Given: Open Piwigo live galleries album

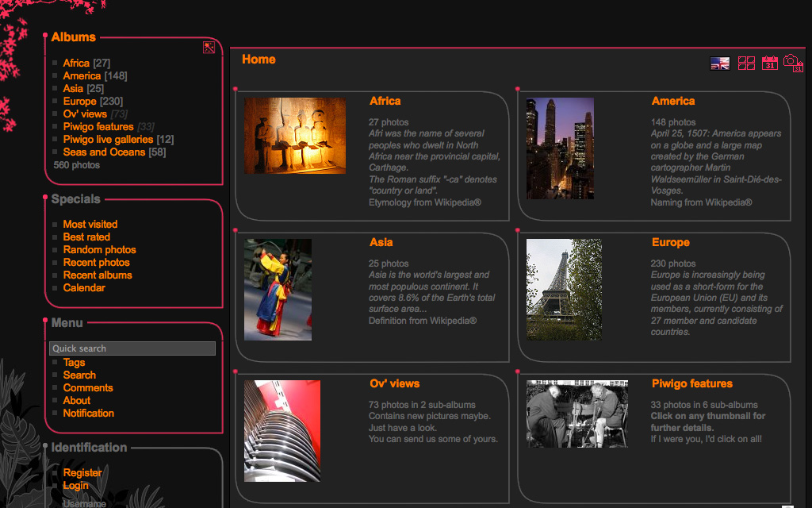Looking at the screenshot, I should 108,140.
